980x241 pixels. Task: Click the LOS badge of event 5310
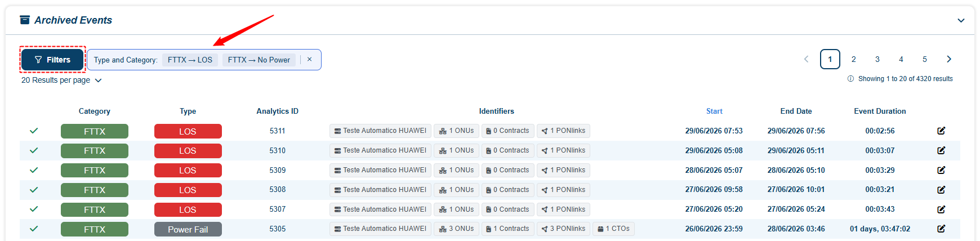pyautogui.click(x=188, y=151)
